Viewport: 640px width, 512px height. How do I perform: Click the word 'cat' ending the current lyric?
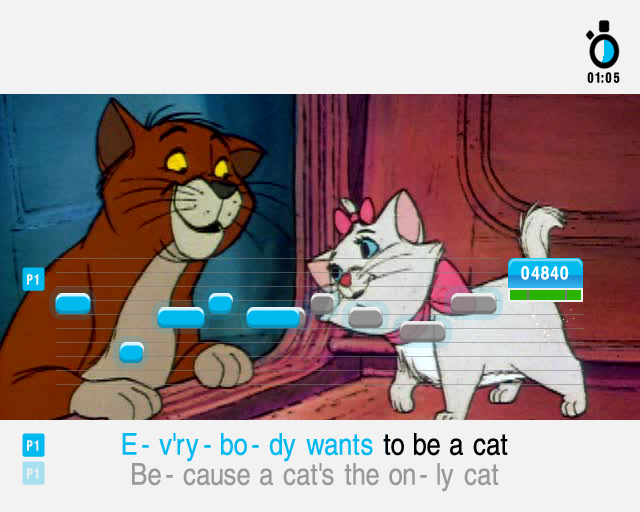[490, 445]
